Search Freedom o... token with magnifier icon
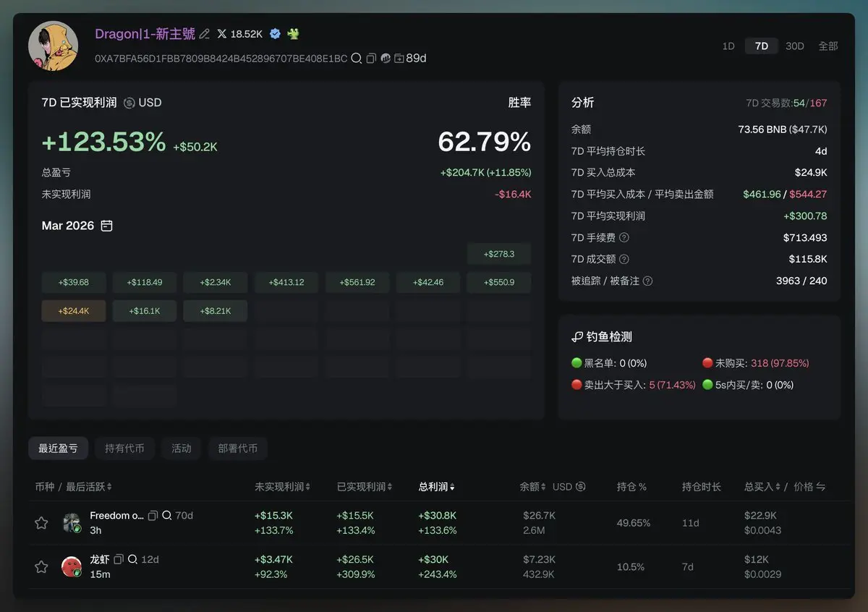Viewport: 868px width, 612px height. tap(167, 516)
